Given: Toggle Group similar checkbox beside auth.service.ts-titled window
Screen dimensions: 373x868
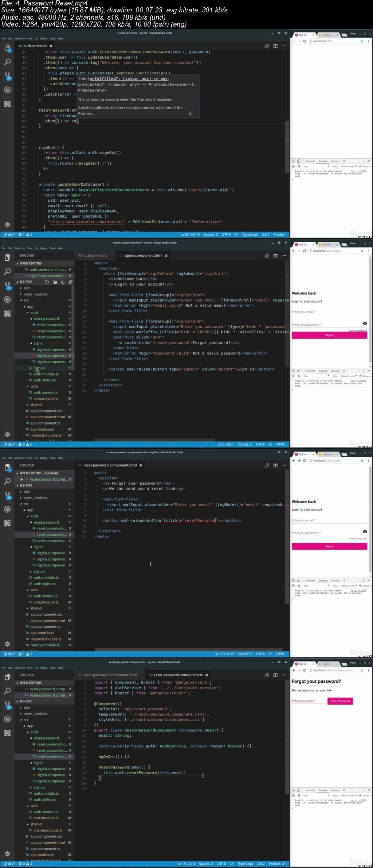Looking at the screenshot, I should (x=360, y=166).
